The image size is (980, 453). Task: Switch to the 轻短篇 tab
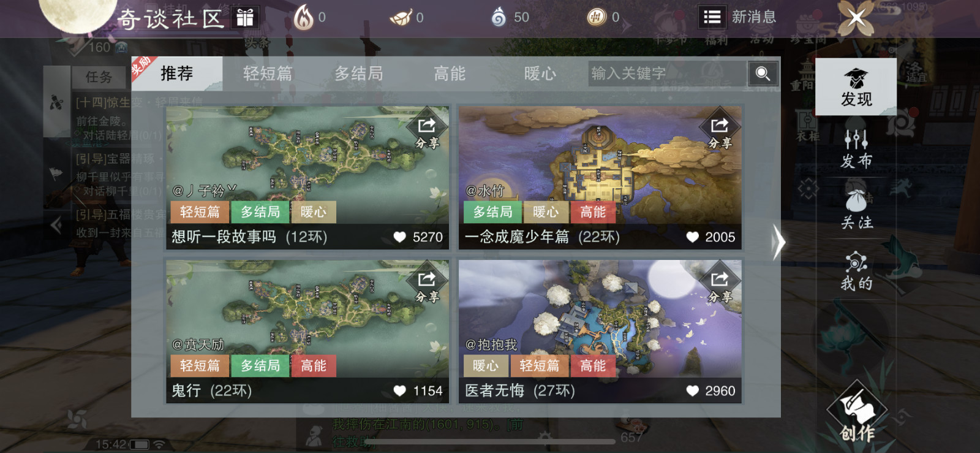[x=268, y=74]
